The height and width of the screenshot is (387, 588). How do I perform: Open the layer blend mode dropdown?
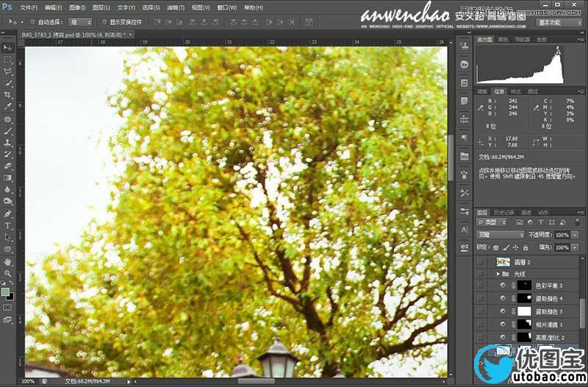pos(501,235)
